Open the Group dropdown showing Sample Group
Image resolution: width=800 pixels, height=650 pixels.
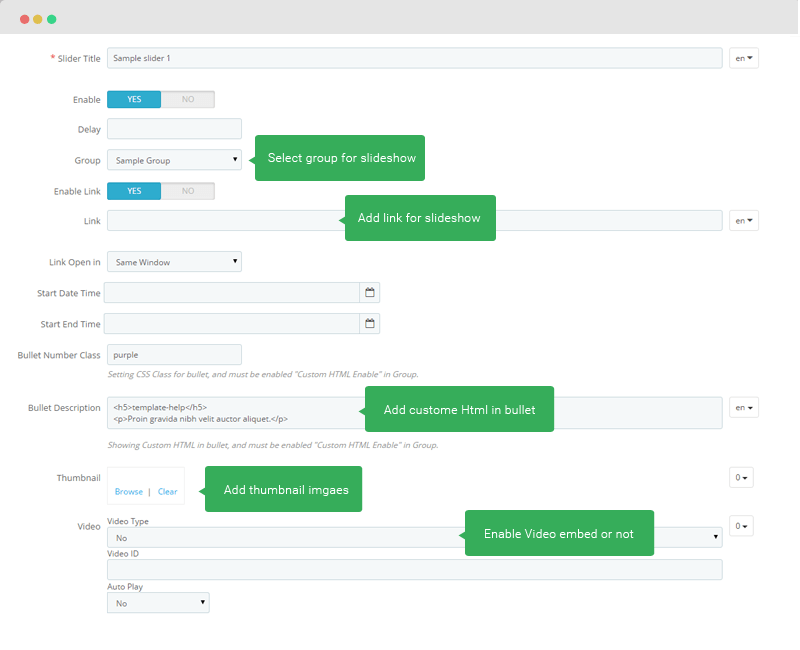(x=174, y=160)
